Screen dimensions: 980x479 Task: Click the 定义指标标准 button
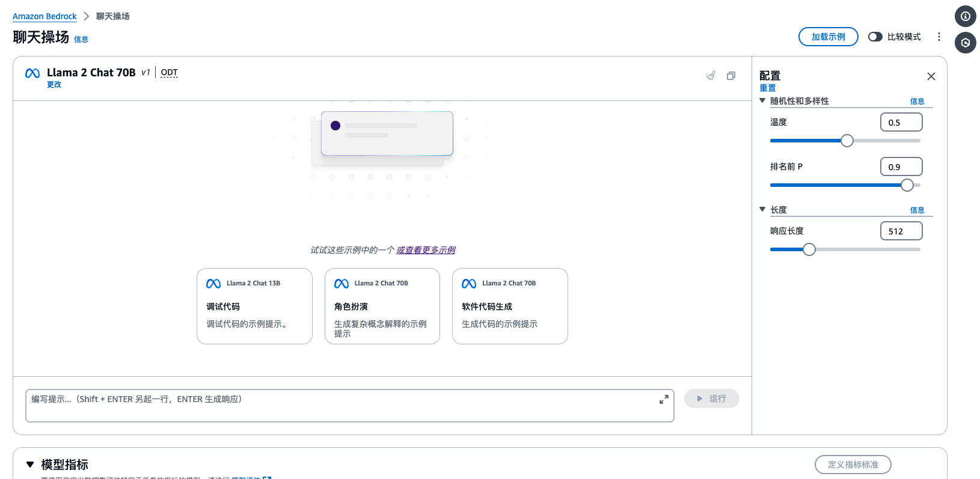click(x=853, y=465)
